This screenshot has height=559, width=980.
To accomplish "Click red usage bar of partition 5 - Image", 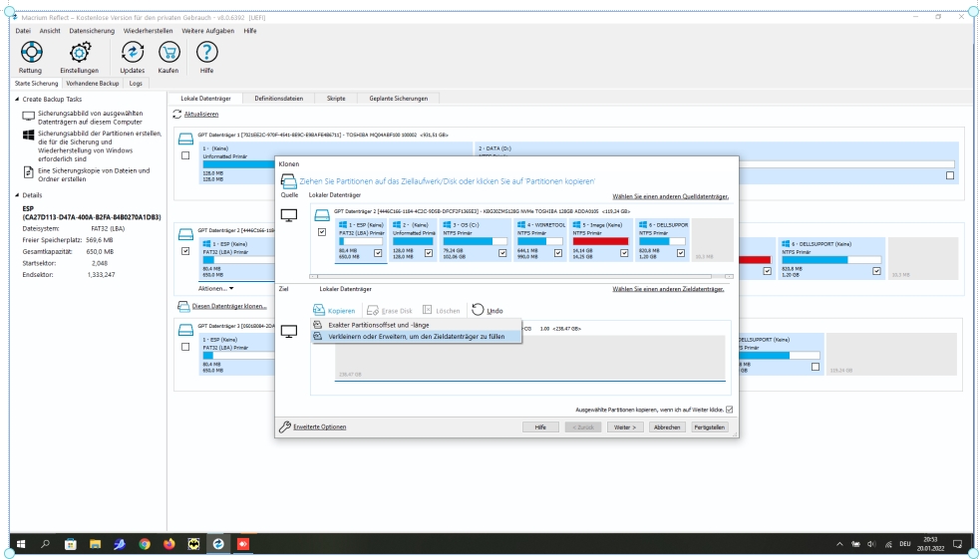I will click(x=600, y=241).
